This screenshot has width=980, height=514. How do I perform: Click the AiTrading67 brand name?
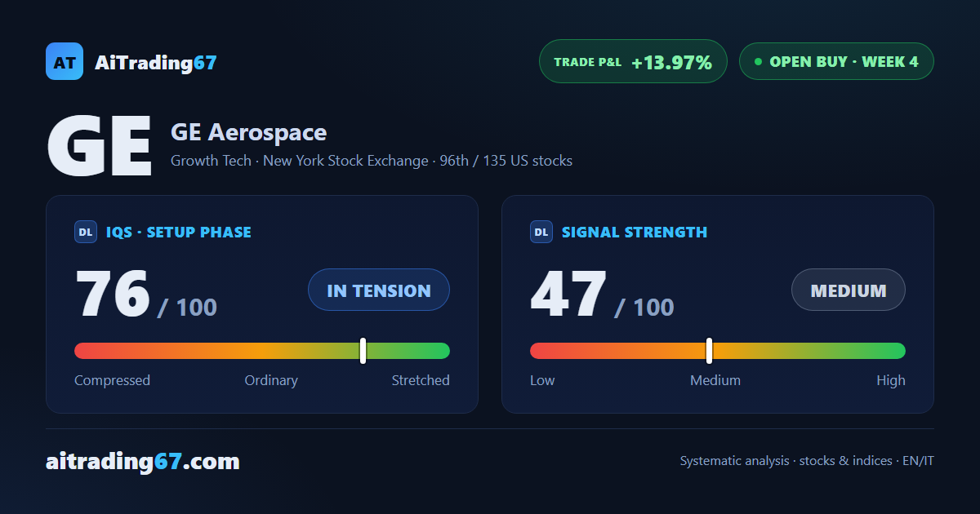156,62
